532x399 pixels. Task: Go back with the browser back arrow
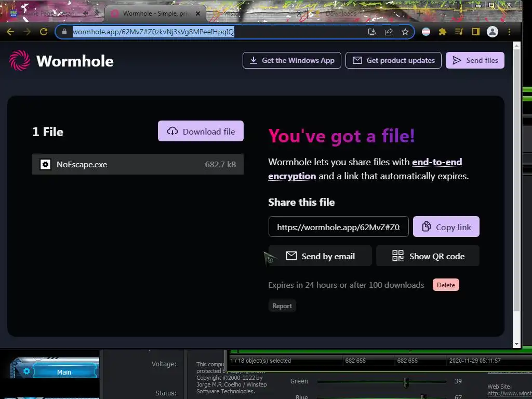point(10,32)
